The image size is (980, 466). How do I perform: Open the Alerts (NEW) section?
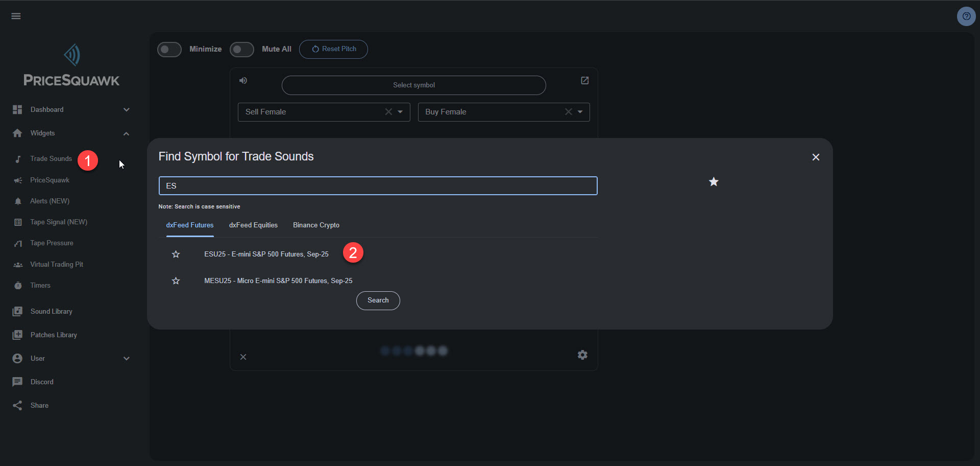point(50,201)
